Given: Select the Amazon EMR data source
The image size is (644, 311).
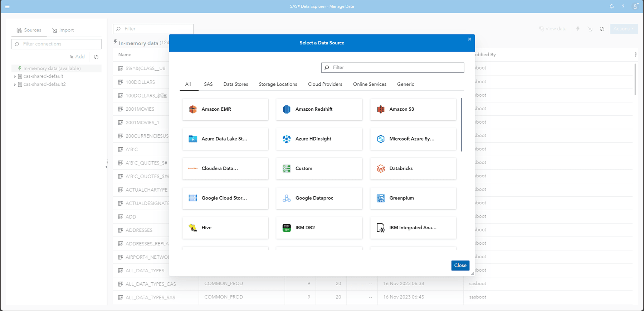Looking at the screenshot, I should point(225,109).
